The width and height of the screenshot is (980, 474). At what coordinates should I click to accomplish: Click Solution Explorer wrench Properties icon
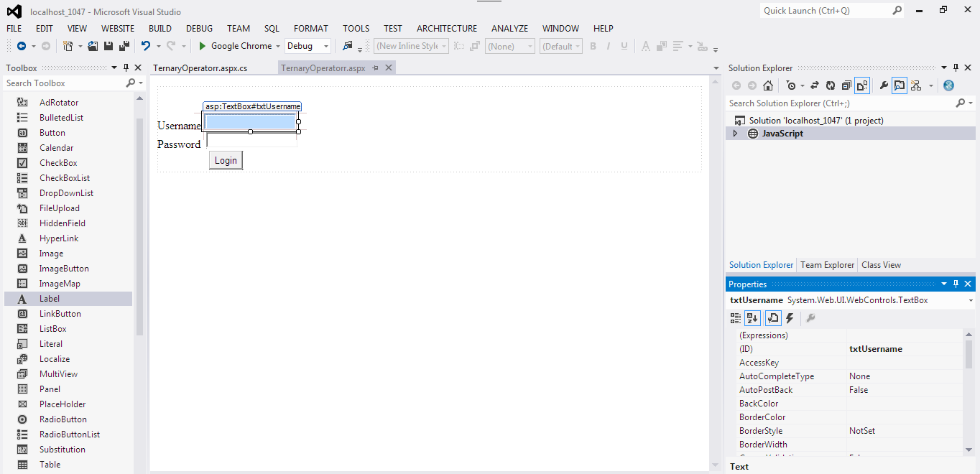(x=884, y=85)
